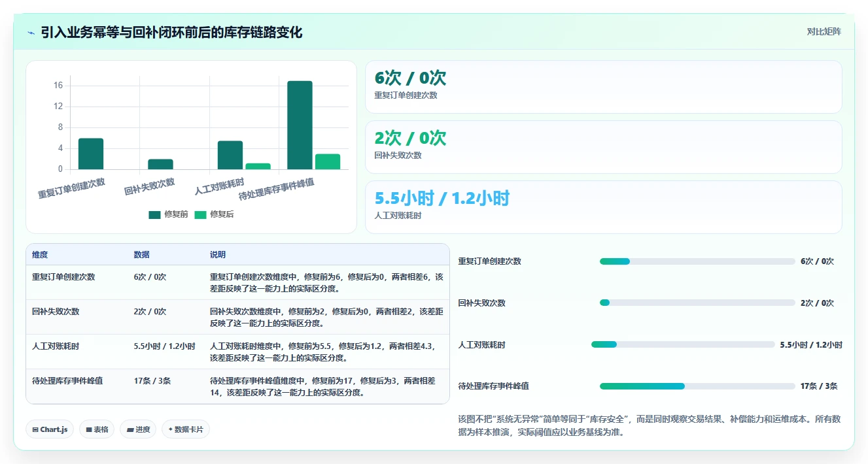Click the 回补失败次数 table row name
The width and height of the screenshot is (868, 464).
[x=56, y=311]
